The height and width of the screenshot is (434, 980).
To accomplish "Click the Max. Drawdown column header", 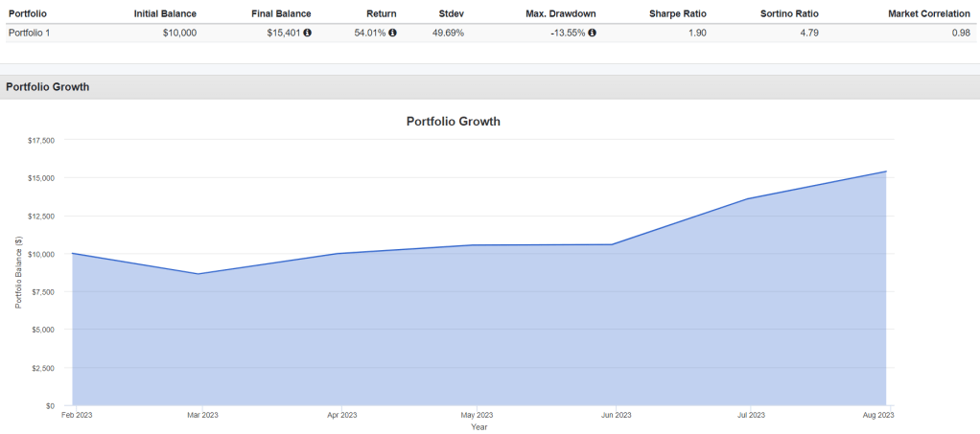I will [560, 13].
